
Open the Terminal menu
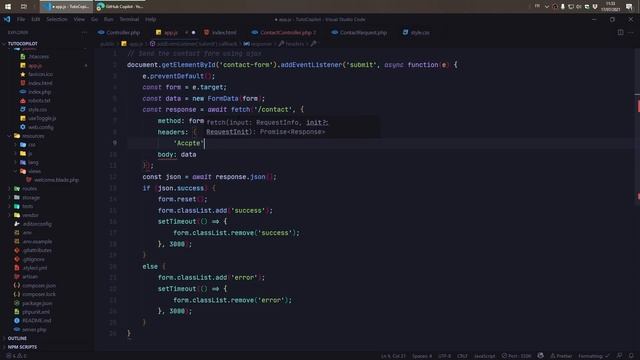click(129, 19)
